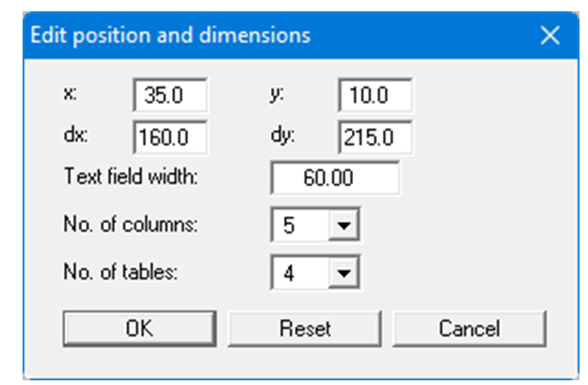This screenshot has width=588, height=385.
Task: Click the "y:" label
Action: point(278,94)
